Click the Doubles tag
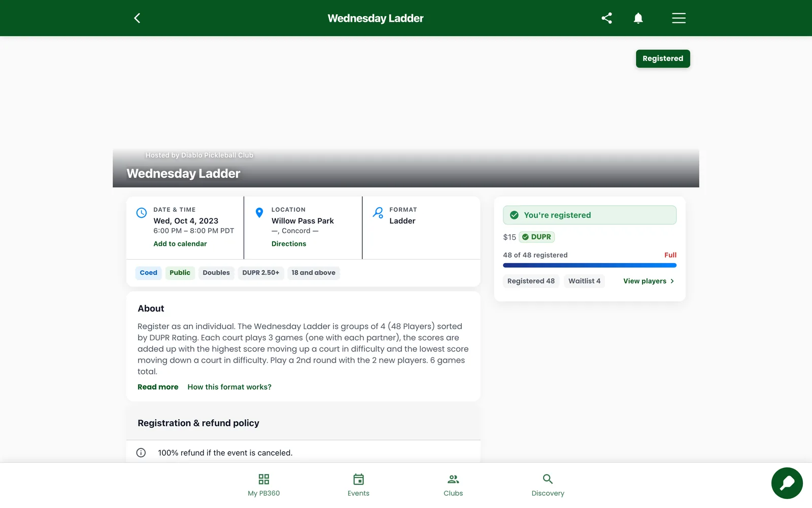 tap(216, 273)
